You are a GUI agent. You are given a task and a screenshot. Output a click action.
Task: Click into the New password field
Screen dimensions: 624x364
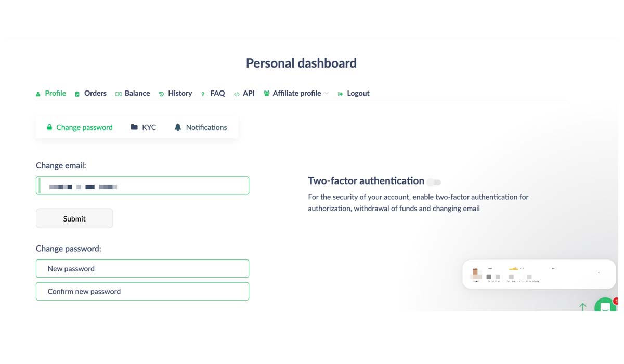pyautogui.click(x=142, y=269)
